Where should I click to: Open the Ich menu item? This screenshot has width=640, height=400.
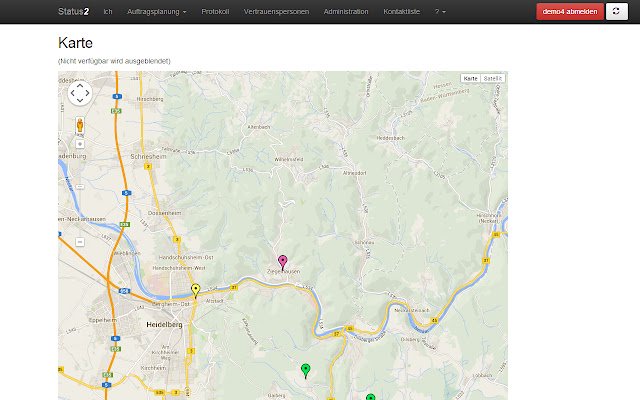point(108,12)
